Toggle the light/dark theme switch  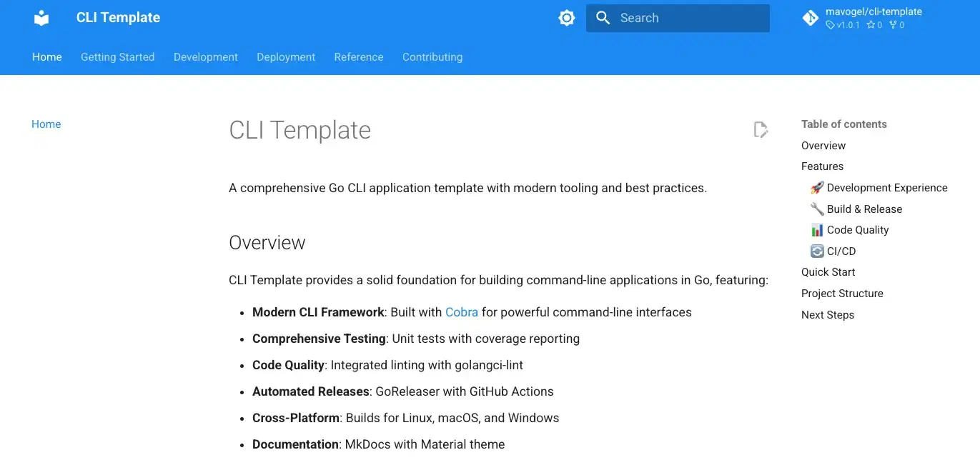pyautogui.click(x=567, y=18)
